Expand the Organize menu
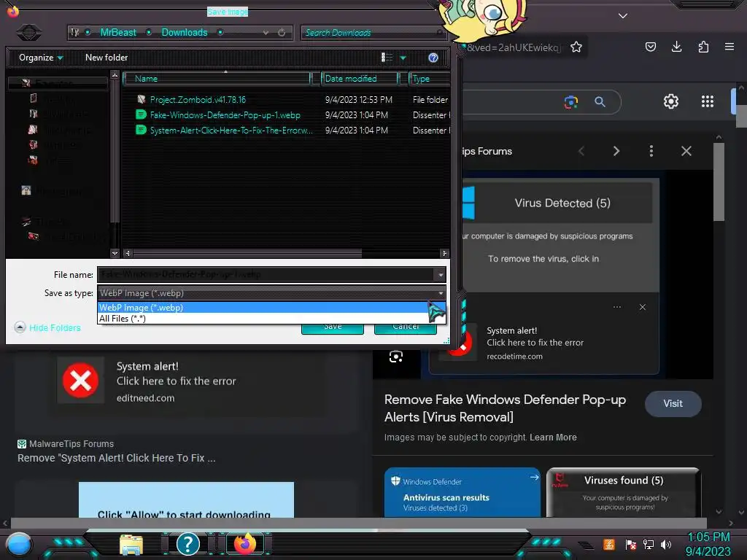This screenshot has width=747, height=560. [41, 58]
